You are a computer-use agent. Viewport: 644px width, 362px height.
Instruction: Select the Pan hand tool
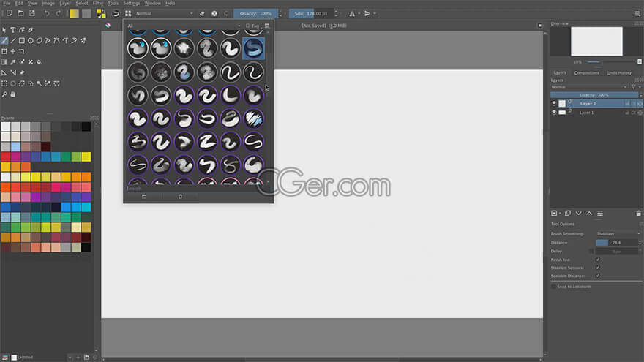coord(13,94)
